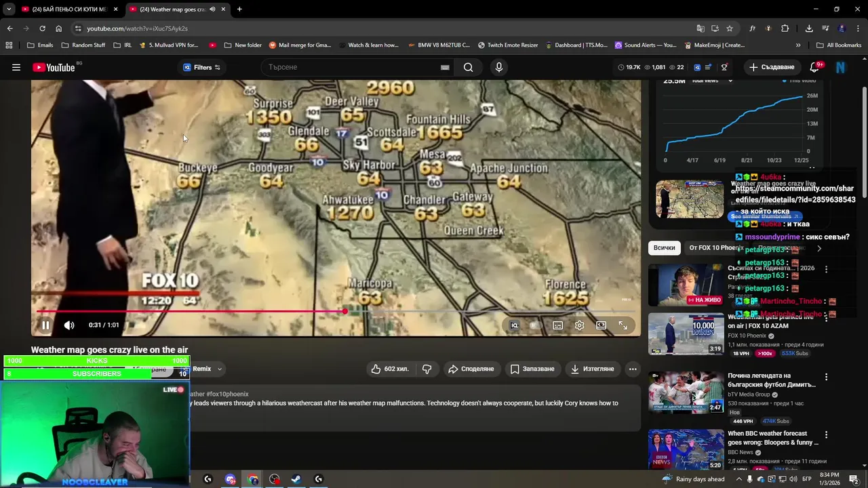Image resolution: width=868 pixels, height=488 pixels.
Task: Open browser downloads
Action: click(809, 28)
